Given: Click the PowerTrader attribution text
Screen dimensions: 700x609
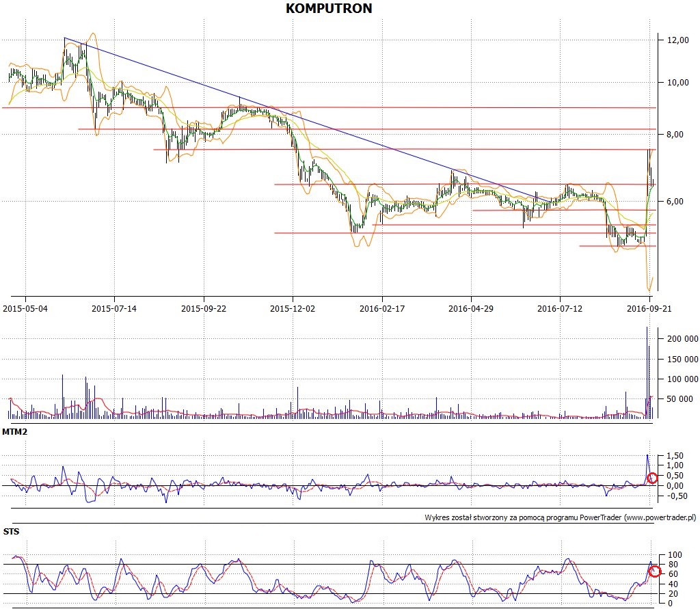Looking at the screenshot, I should tap(561, 517).
